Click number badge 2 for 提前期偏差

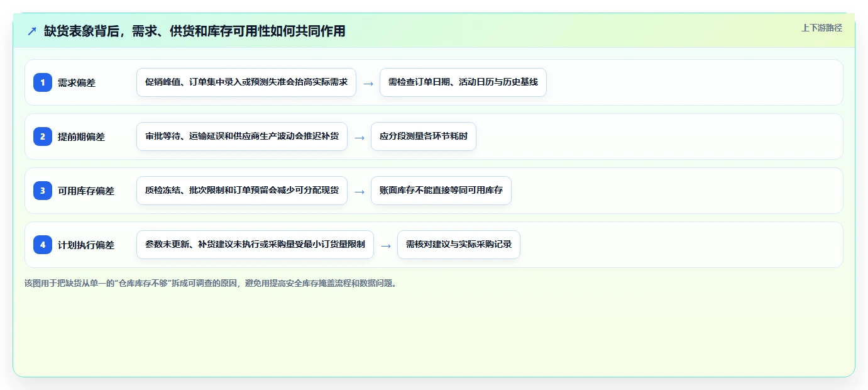point(43,136)
